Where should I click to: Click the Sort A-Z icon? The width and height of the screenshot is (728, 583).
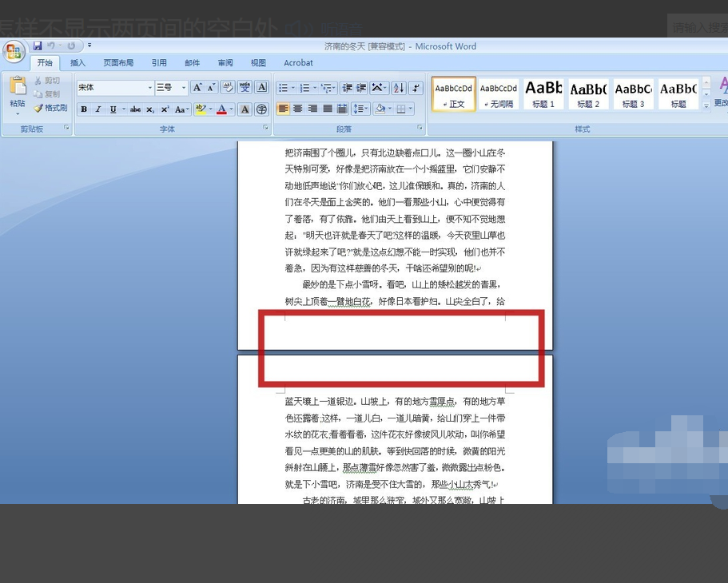[x=398, y=88]
